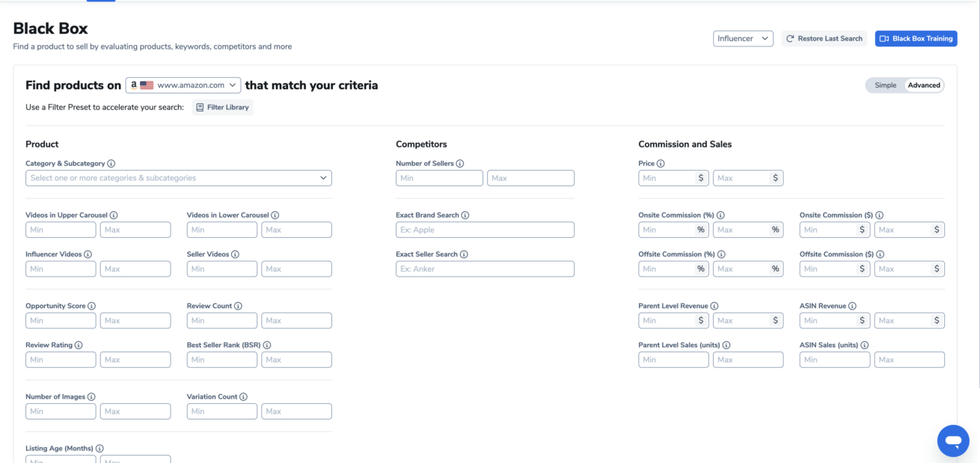Click the Black Box page heading

tap(50, 28)
